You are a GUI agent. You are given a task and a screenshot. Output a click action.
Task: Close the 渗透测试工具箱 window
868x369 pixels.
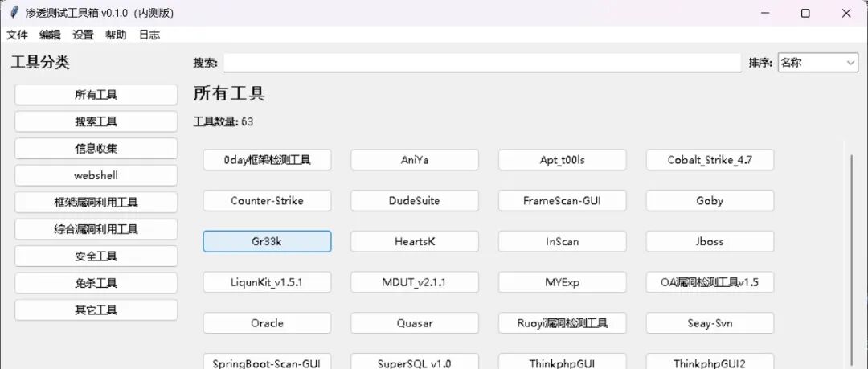(846, 14)
